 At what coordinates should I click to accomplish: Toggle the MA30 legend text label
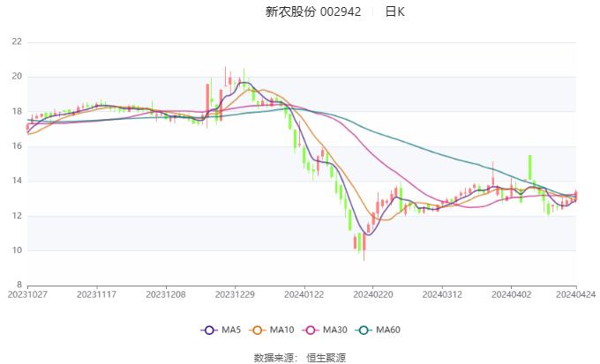click(335, 330)
